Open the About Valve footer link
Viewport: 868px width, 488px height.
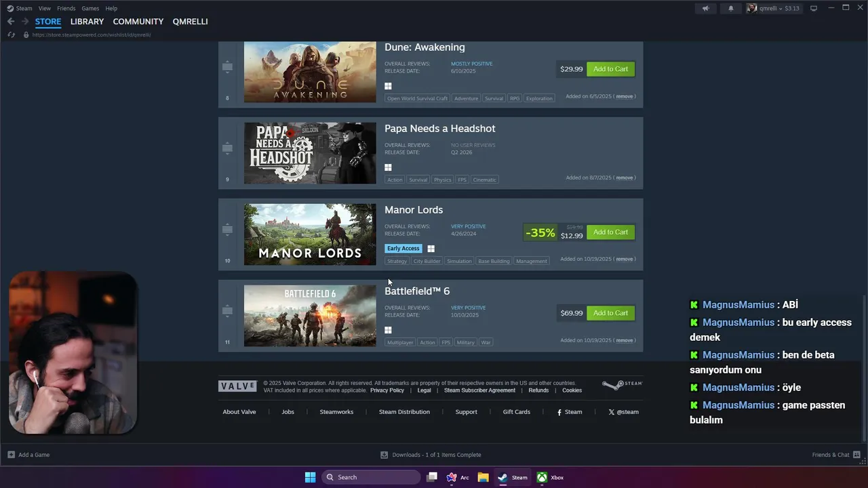[239, 412]
